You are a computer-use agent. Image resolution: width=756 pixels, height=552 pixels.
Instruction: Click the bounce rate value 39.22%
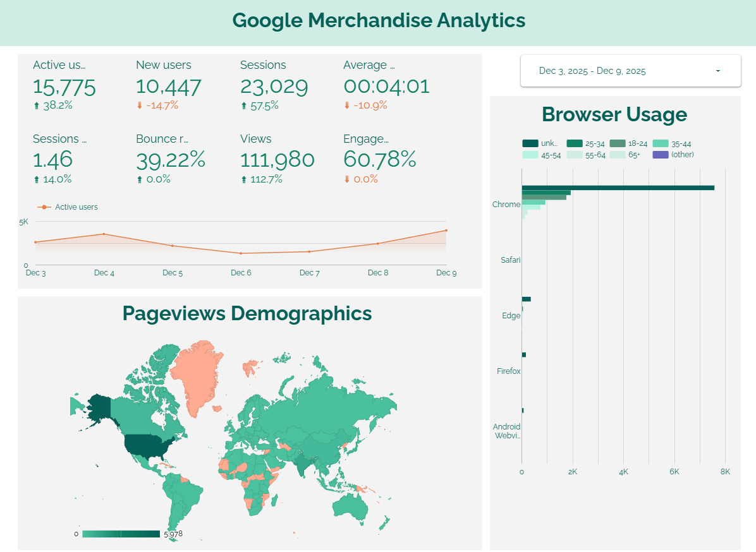click(171, 160)
